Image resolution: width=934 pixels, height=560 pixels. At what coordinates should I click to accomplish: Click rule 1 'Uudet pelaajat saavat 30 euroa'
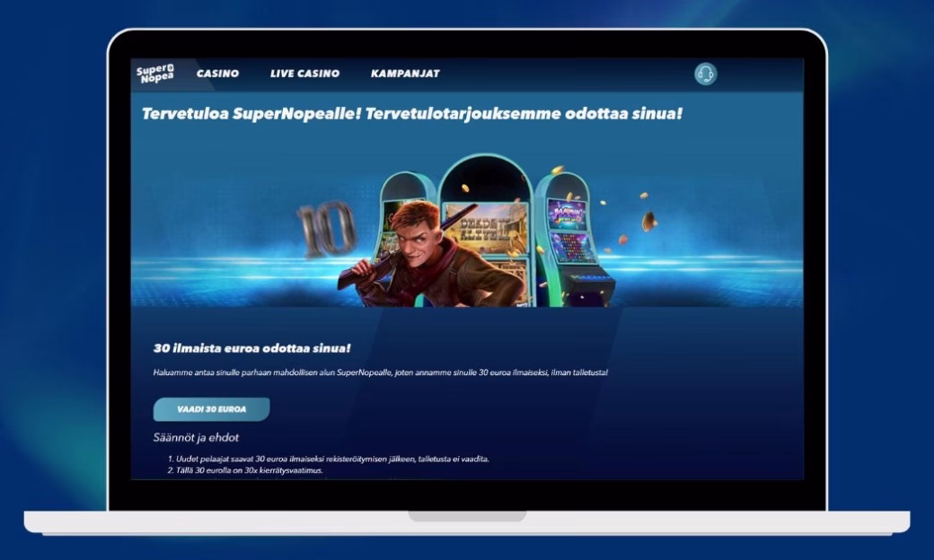(x=328, y=459)
